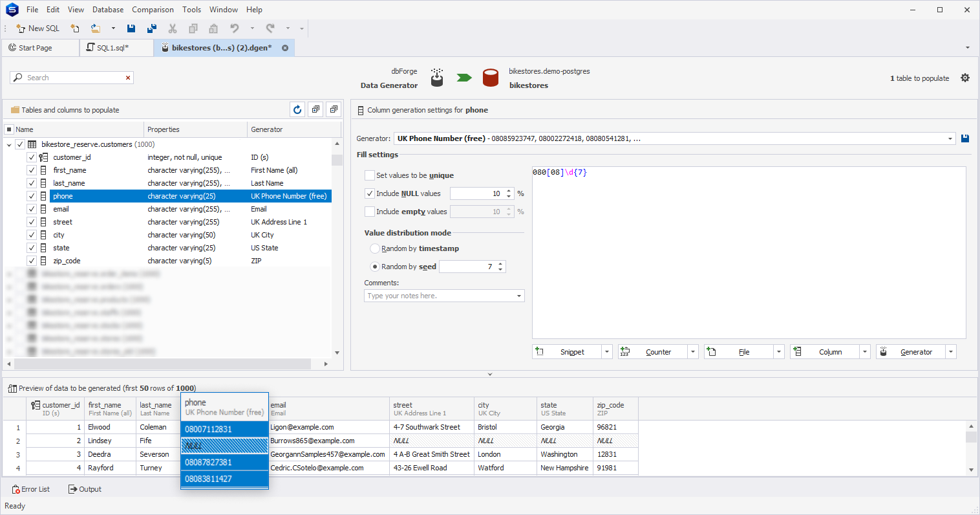Click the Redo arrow icon

click(270, 28)
